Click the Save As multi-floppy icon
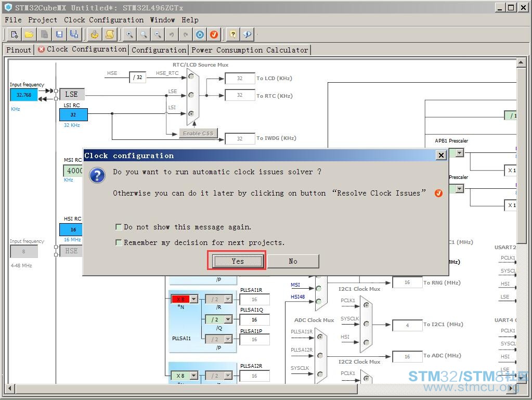The width and height of the screenshot is (532, 400). coord(74,34)
